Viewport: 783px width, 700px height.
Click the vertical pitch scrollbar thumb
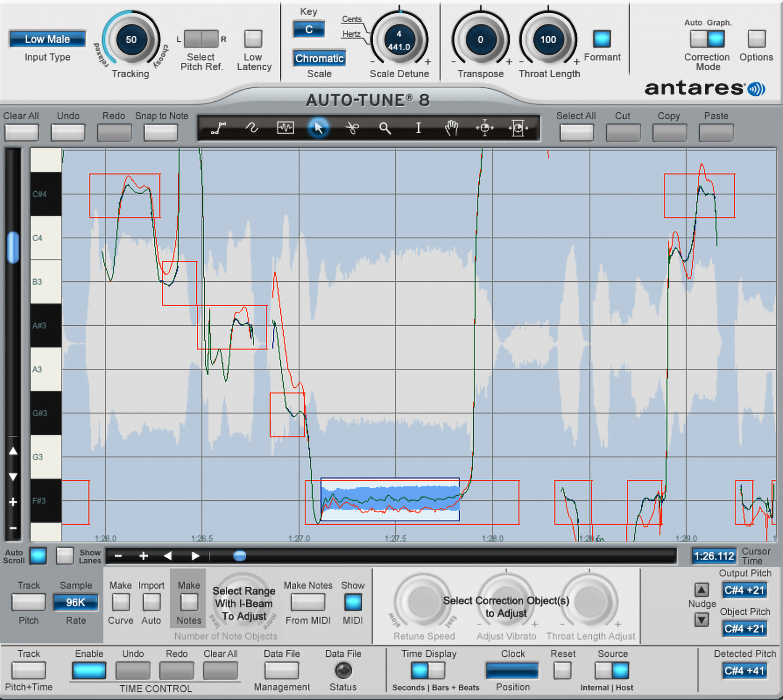(13, 247)
